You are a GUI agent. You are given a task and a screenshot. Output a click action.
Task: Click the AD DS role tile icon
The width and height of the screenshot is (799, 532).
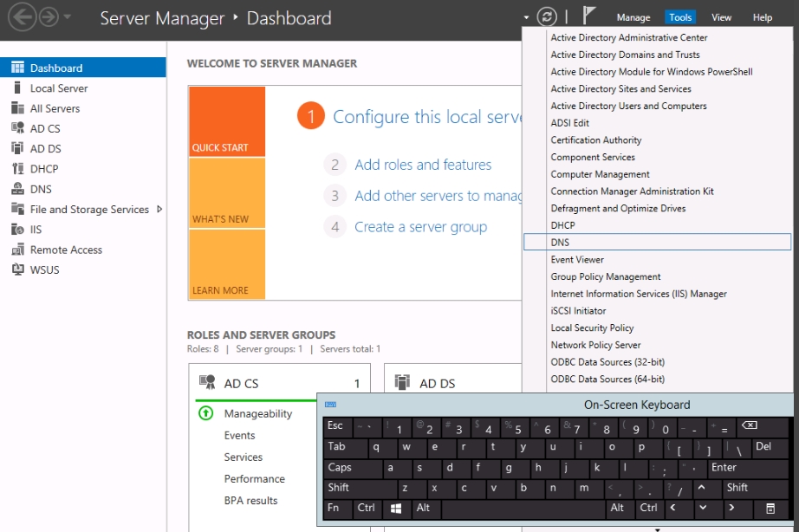click(402, 382)
